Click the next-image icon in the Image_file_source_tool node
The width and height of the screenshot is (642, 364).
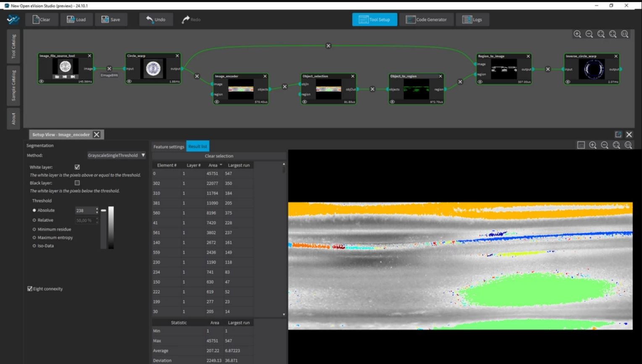click(x=73, y=76)
